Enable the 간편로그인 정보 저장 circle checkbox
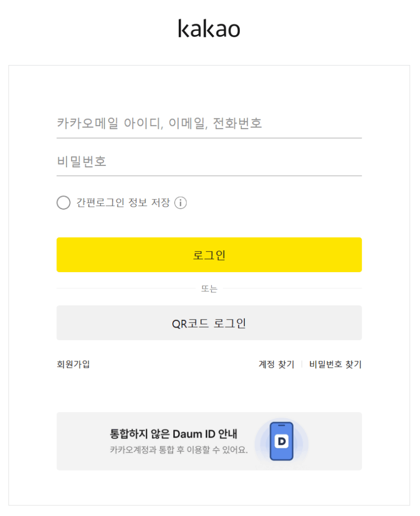420x516 pixels. (x=63, y=203)
